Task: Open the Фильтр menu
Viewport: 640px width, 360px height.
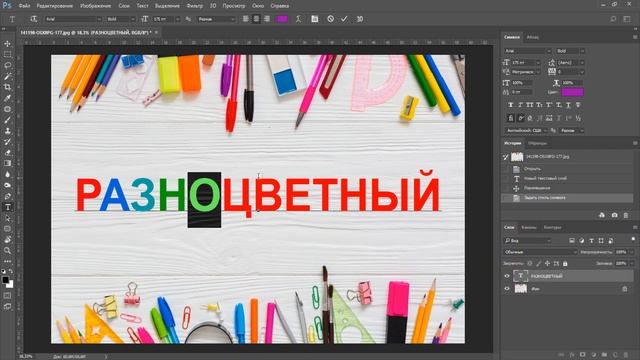Action: click(x=195, y=6)
